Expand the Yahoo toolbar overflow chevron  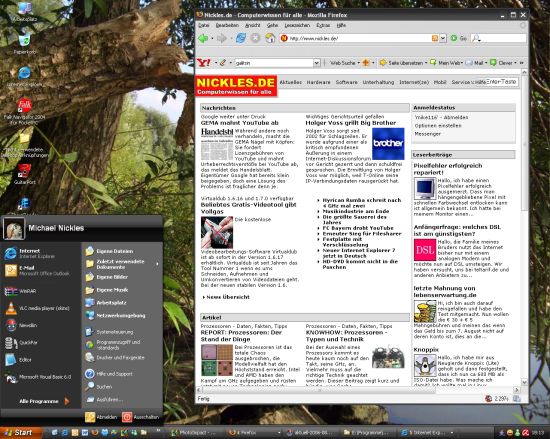522,63
